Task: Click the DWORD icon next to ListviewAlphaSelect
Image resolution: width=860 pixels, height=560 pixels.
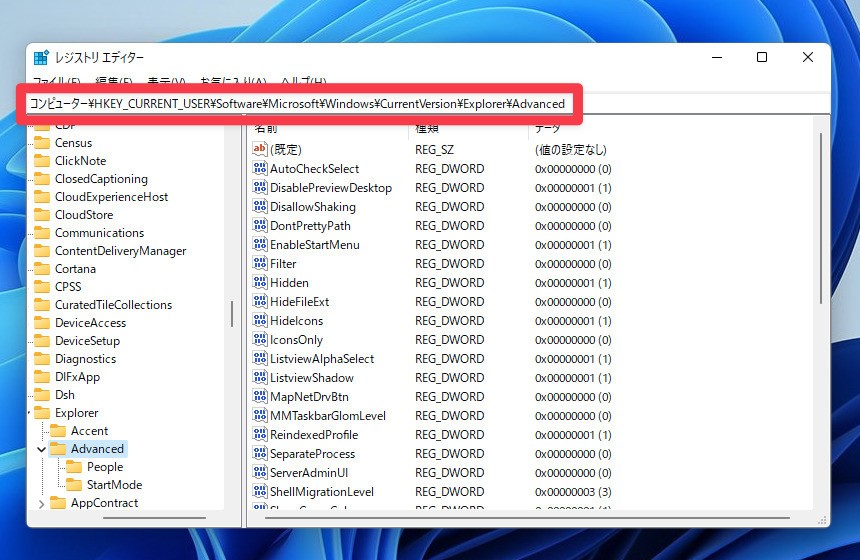Action: pyautogui.click(x=259, y=358)
